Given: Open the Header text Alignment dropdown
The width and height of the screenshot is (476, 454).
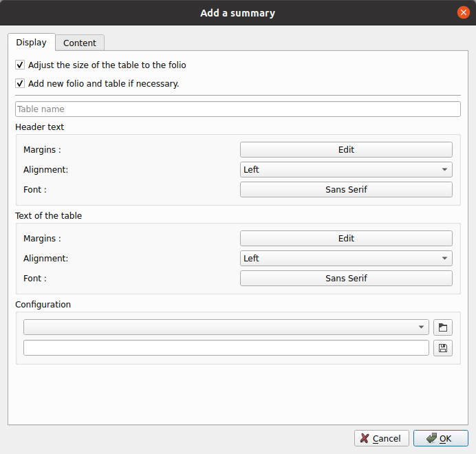Looking at the screenshot, I should (x=346, y=170).
